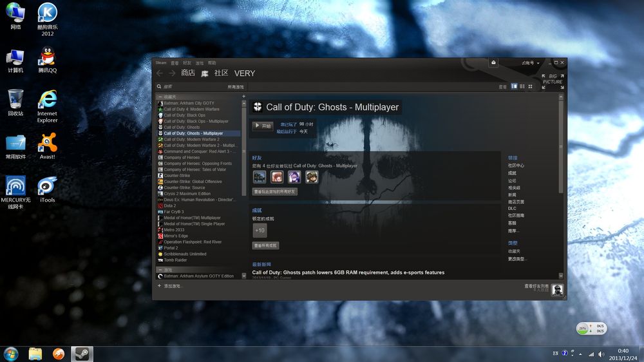The image size is (644, 362).
Task: Click the Steam taskbar button
Action: click(82, 354)
